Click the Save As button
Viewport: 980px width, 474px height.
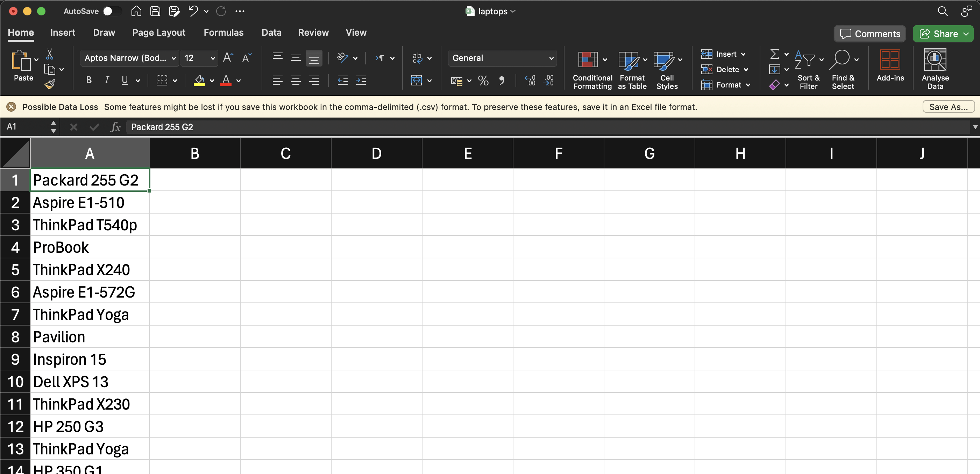coord(949,107)
